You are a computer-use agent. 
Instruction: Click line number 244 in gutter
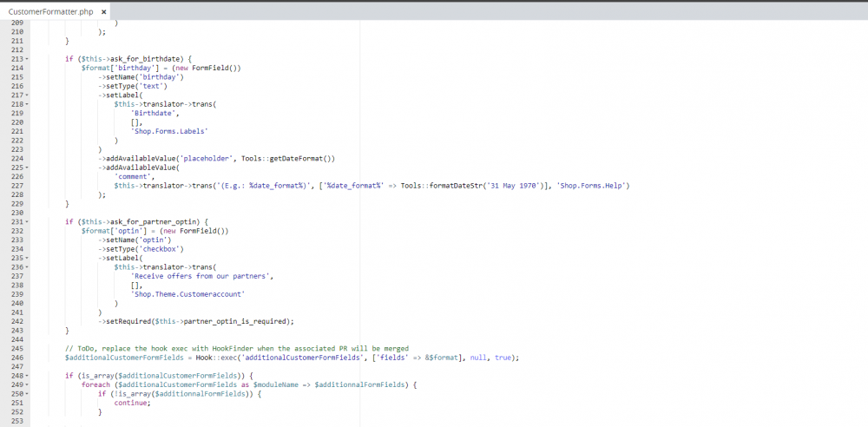pyautogui.click(x=16, y=339)
